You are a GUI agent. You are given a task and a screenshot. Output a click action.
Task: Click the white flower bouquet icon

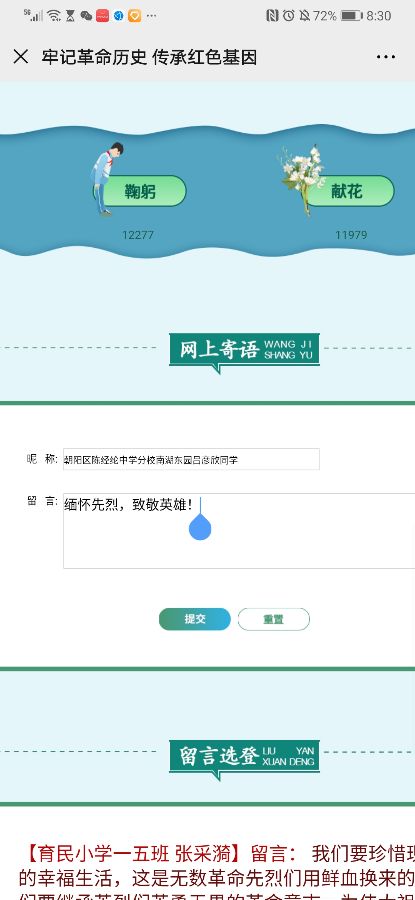click(x=302, y=179)
